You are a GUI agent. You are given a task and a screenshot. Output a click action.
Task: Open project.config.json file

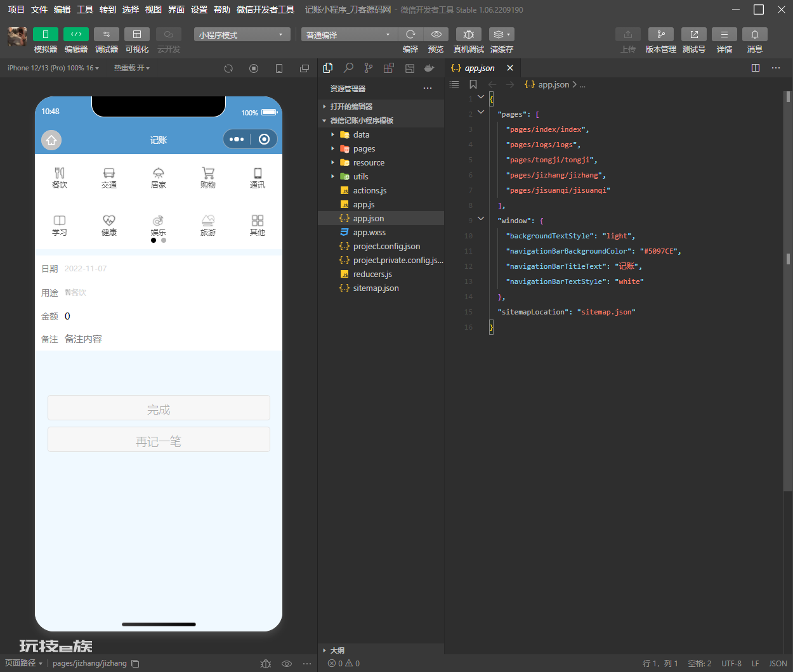381,246
